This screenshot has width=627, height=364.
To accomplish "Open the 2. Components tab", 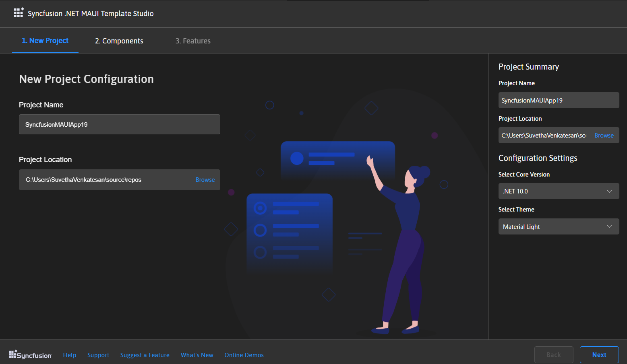I will pos(119,41).
